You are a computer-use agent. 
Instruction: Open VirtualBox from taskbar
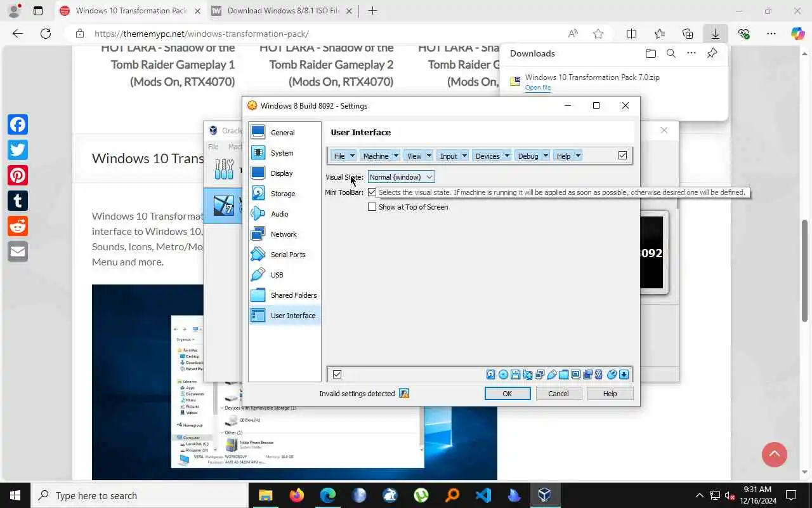click(544, 495)
